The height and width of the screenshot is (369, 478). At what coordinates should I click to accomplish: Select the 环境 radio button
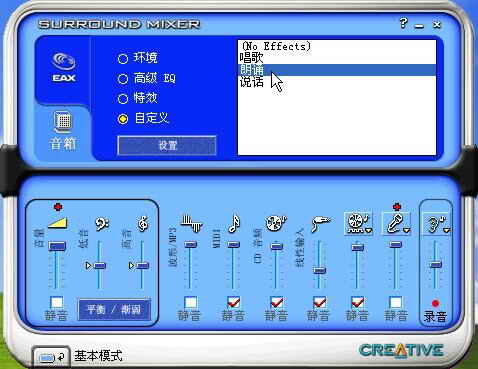[x=123, y=59]
